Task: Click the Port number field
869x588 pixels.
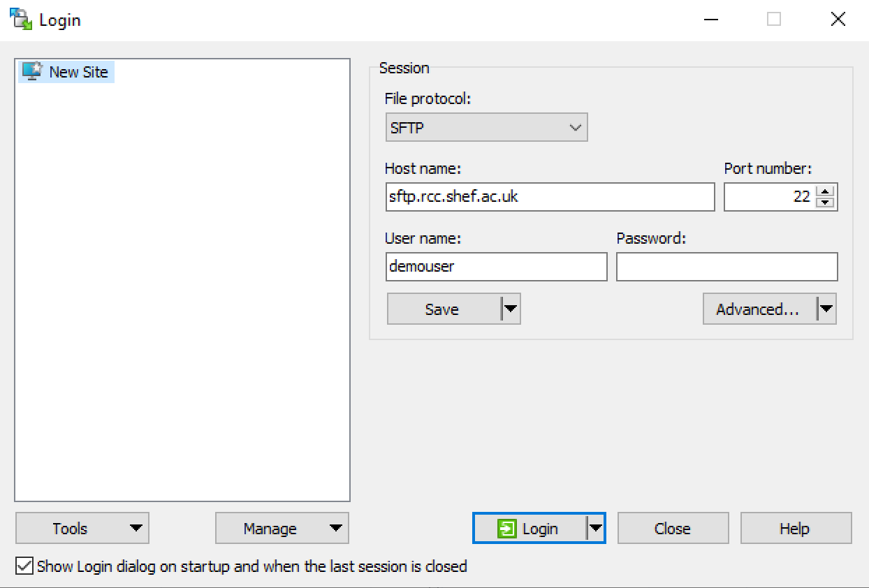Action: (768, 197)
